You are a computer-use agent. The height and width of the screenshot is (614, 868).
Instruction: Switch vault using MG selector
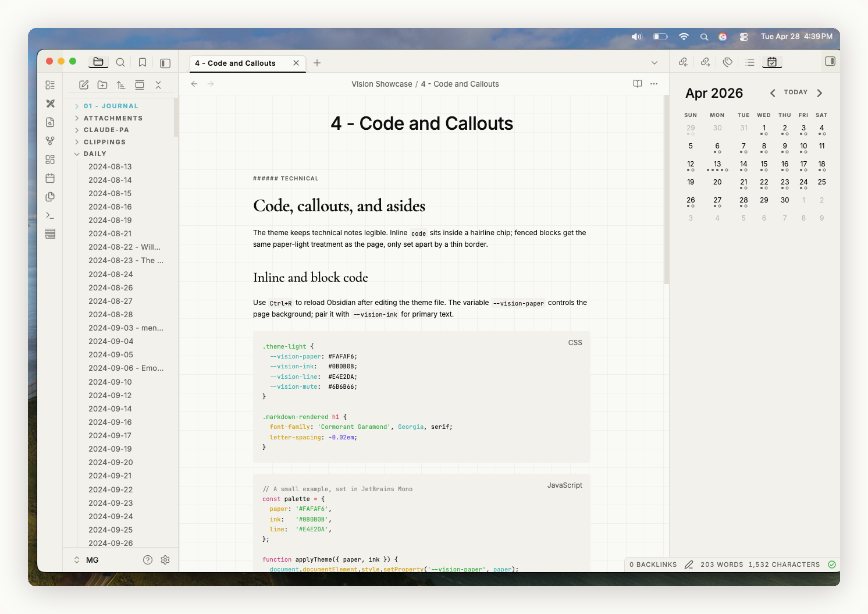click(86, 560)
